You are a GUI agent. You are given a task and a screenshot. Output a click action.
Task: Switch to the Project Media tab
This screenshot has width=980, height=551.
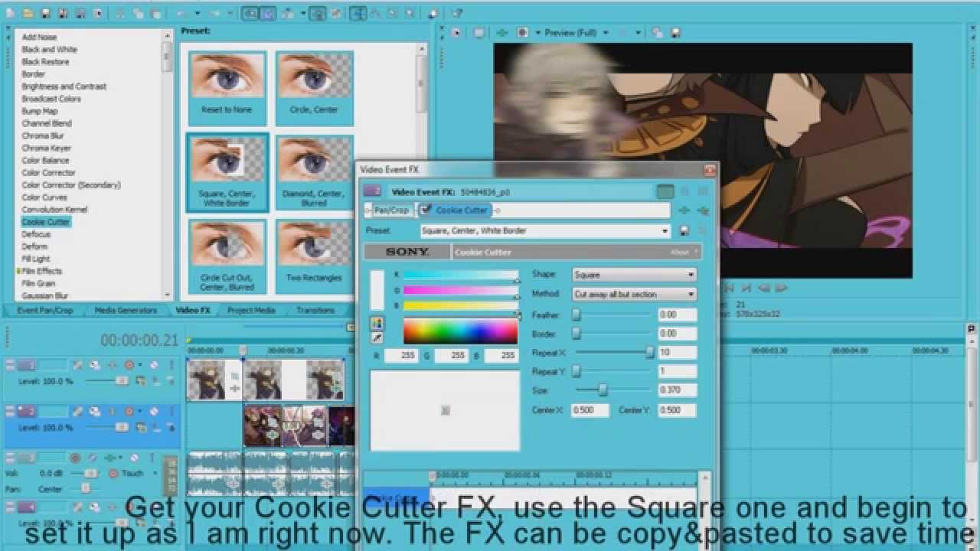coord(251,310)
